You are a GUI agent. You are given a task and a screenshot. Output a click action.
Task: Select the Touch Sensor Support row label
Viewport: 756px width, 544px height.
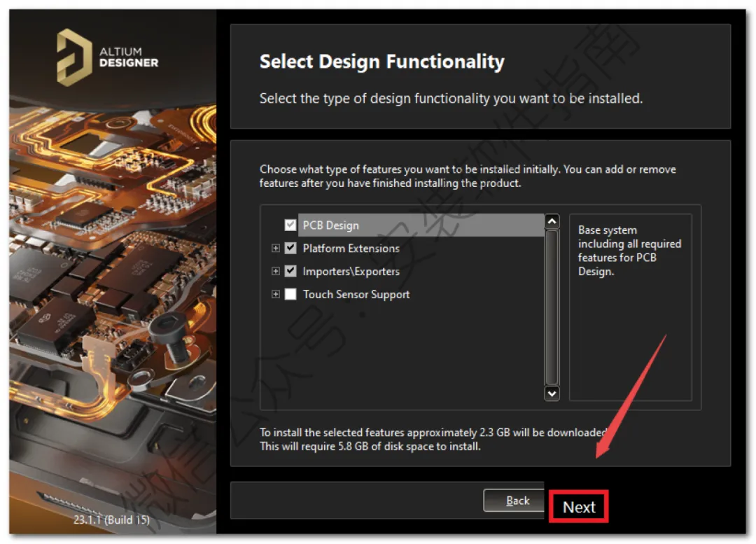[356, 295]
